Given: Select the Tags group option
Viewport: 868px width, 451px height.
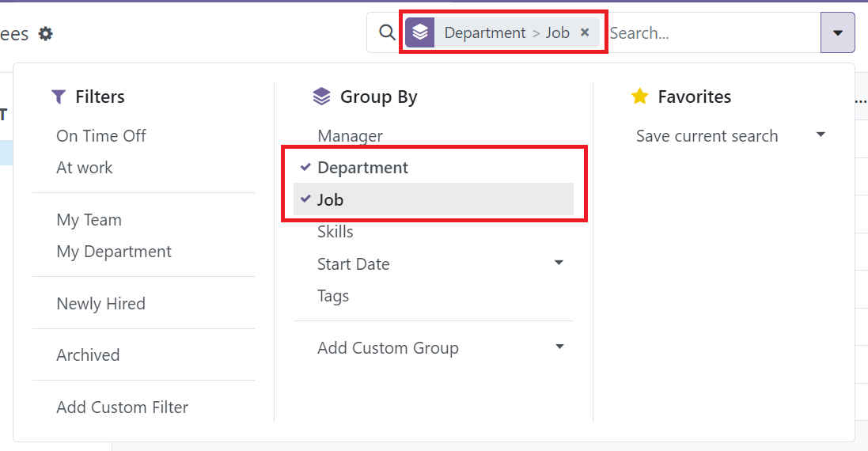Looking at the screenshot, I should 333,296.
